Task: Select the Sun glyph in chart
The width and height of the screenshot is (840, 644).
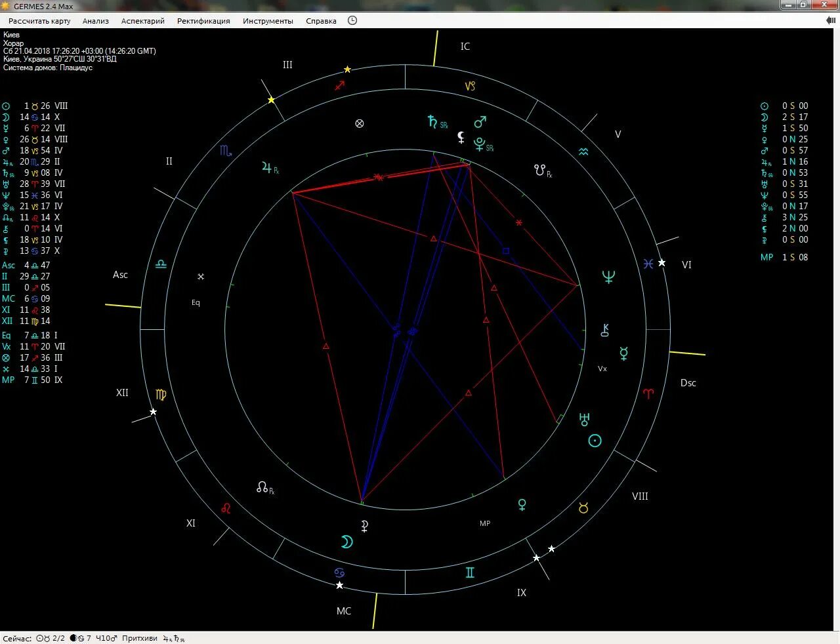Action: point(595,441)
